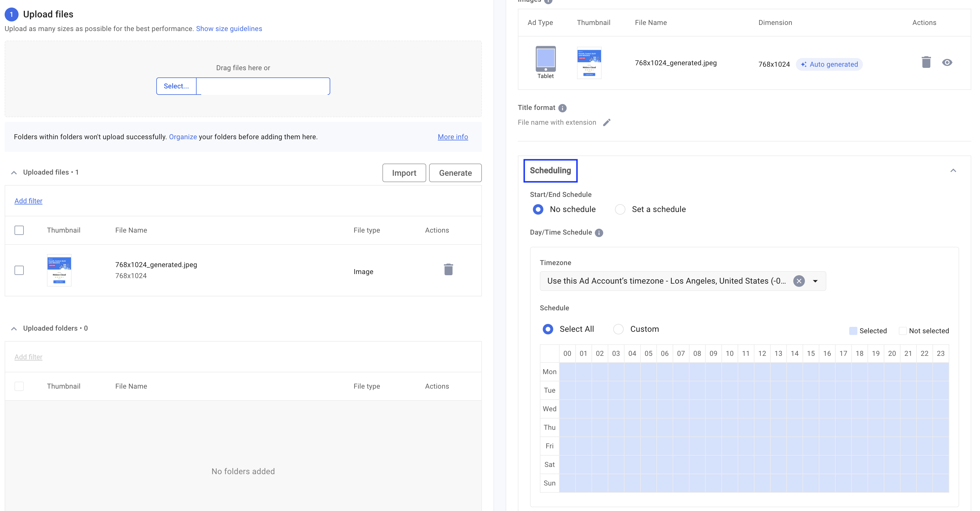Clear the selected timezone with X icon
Screen dimensions: 980x511
coord(799,281)
